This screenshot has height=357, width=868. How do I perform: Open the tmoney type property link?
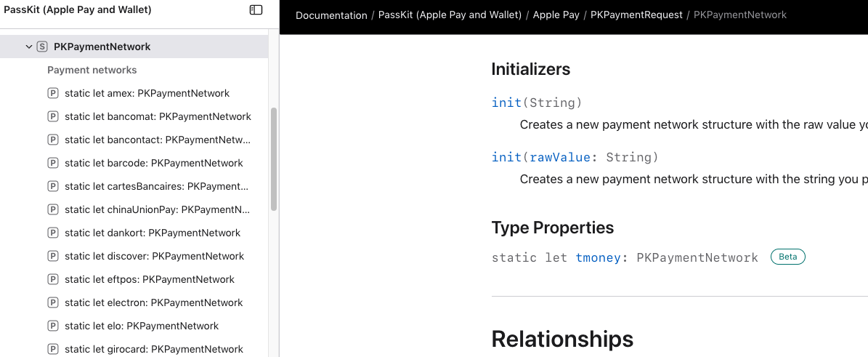598,257
